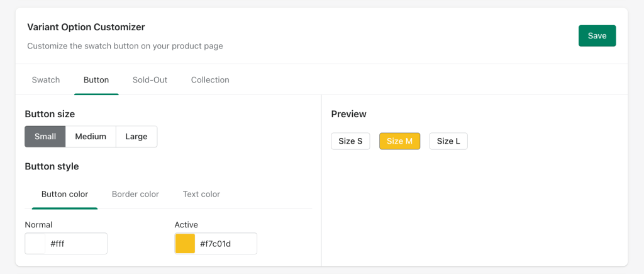Select the Button color style tab

pos(65,194)
